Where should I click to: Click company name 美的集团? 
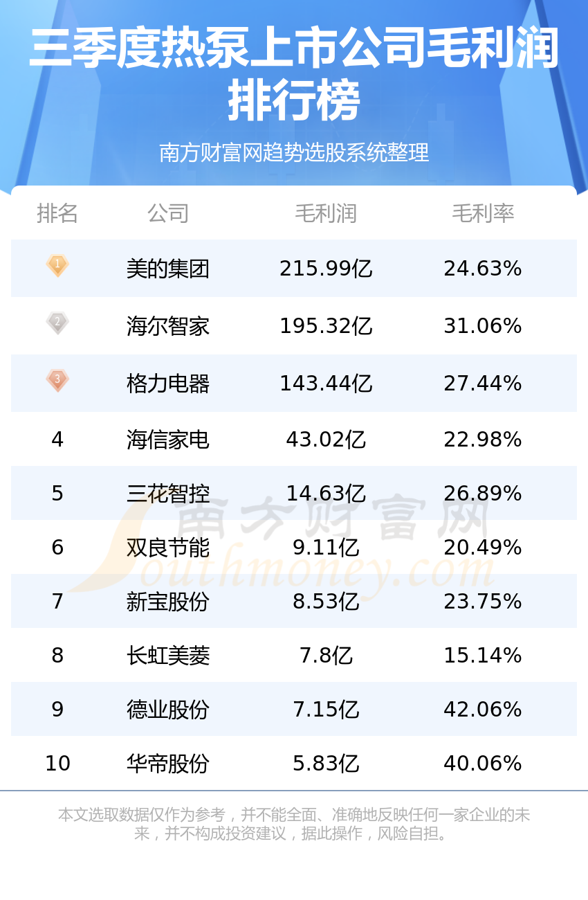click(168, 269)
